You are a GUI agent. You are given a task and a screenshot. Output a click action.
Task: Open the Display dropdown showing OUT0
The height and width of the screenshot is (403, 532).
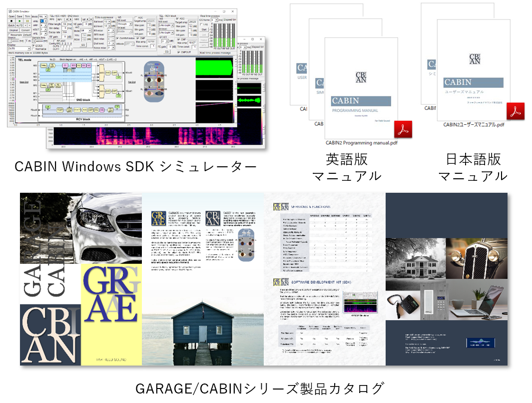19,48
